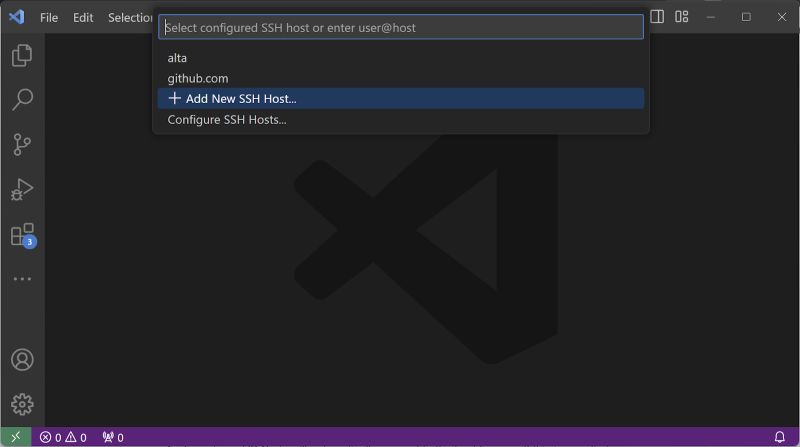The width and height of the screenshot is (800, 447).
Task: Click the VS Code logo icon
Action: 17,17
